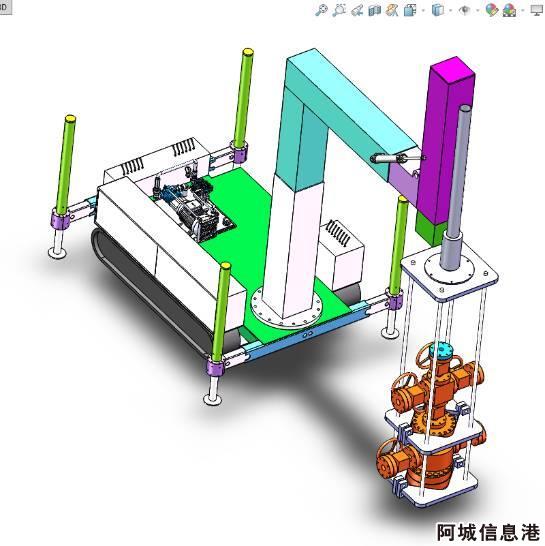The image size is (545, 546).
Task: Activate the Section View tool
Action: [374, 10]
